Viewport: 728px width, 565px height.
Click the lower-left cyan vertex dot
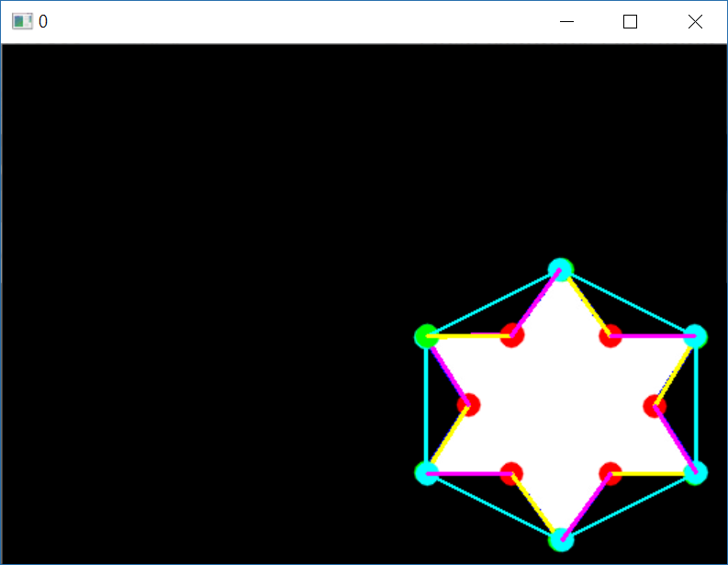click(x=426, y=473)
